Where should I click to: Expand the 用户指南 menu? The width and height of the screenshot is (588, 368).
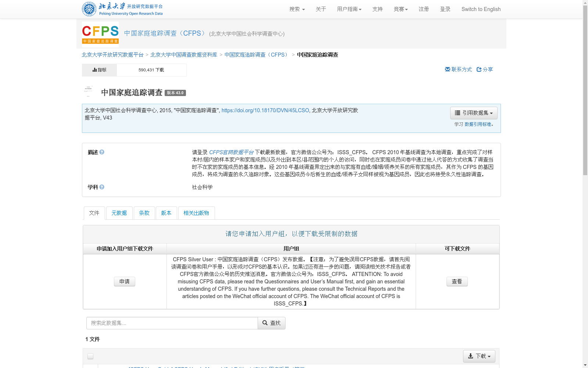point(349,9)
